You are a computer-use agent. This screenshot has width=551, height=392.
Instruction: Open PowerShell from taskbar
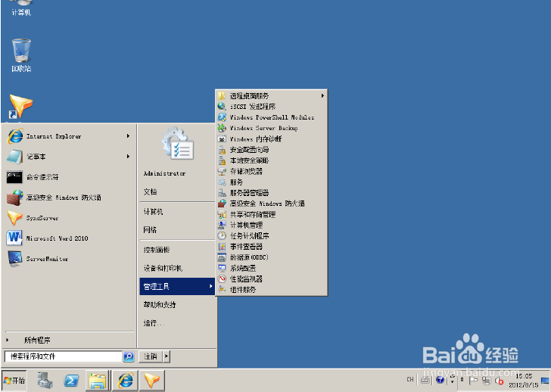click(71, 381)
